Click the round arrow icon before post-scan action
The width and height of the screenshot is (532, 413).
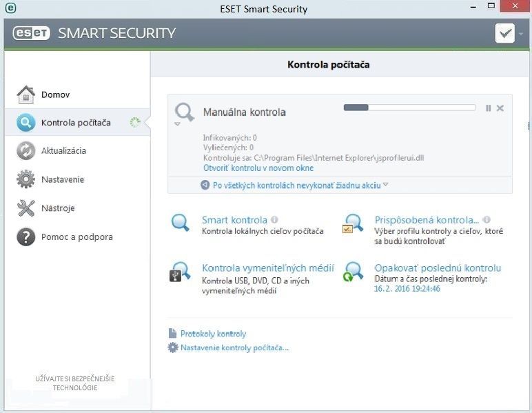click(205, 185)
